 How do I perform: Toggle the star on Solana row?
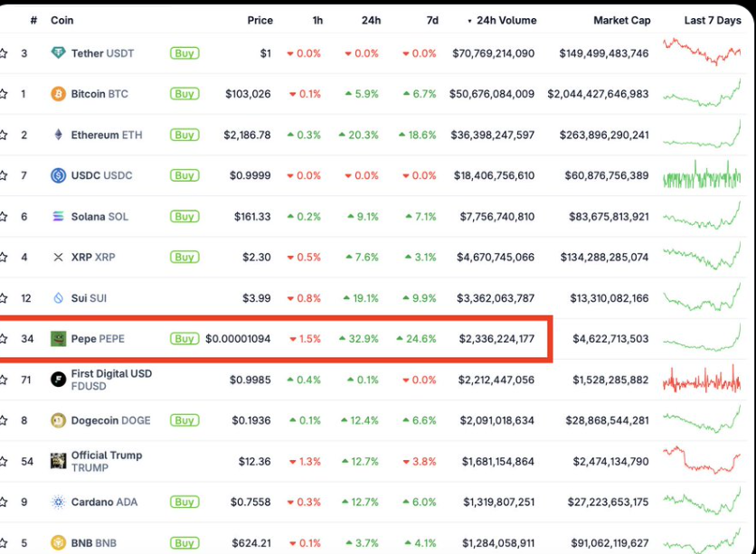[4, 216]
